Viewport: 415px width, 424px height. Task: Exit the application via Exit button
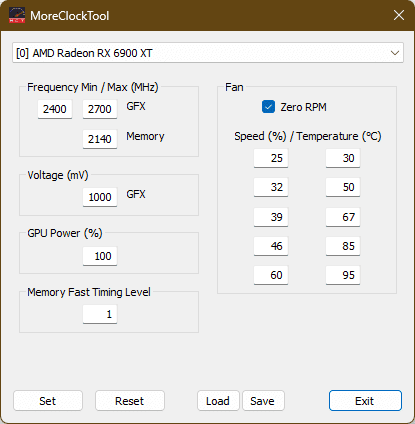pos(365,401)
